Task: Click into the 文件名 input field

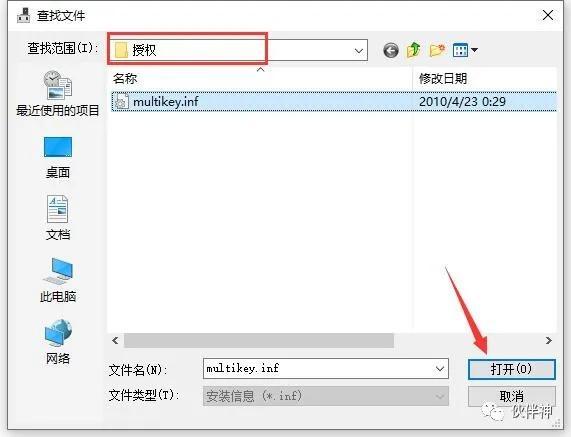Action: click(318, 369)
